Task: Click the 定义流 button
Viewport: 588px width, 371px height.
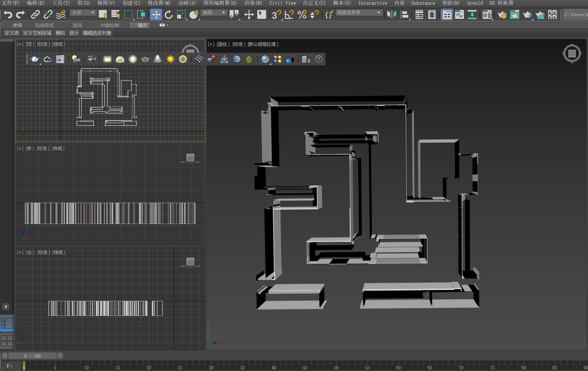Action: [12, 33]
